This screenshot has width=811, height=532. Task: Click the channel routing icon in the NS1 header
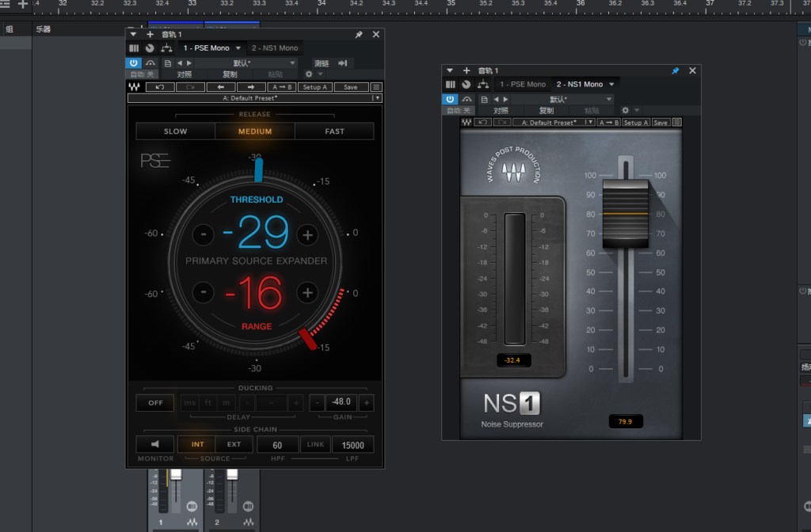483,84
